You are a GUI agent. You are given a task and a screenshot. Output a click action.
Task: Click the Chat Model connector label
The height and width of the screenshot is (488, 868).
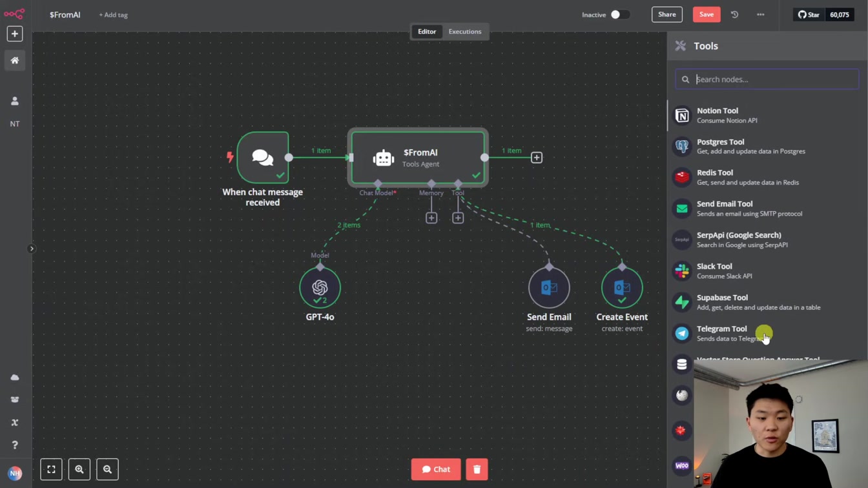click(x=378, y=193)
